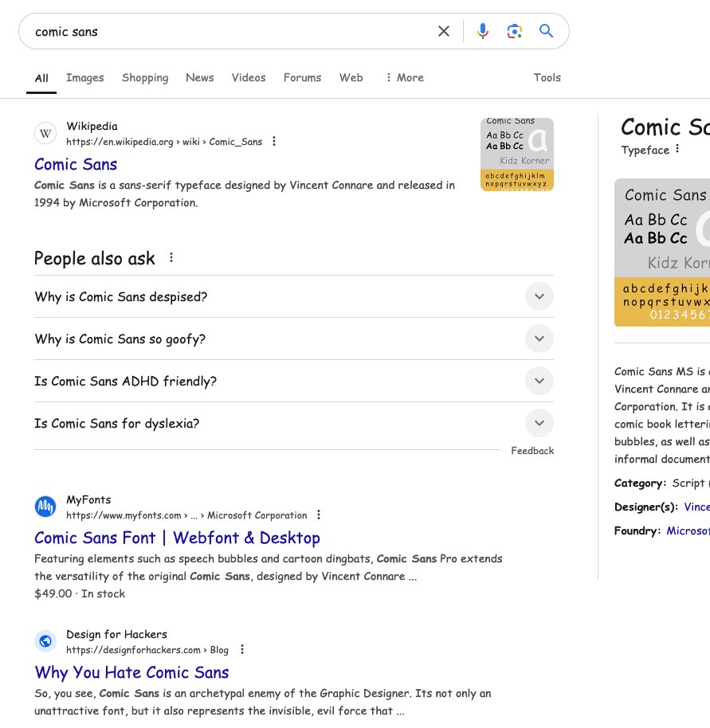Open options dots next to People also ask

click(x=171, y=258)
